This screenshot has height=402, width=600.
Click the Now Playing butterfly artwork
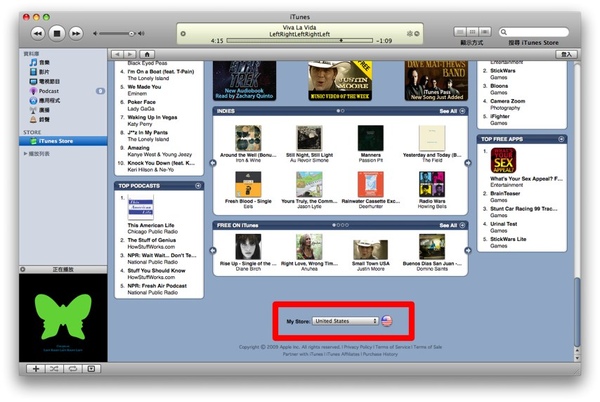click(63, 318)
